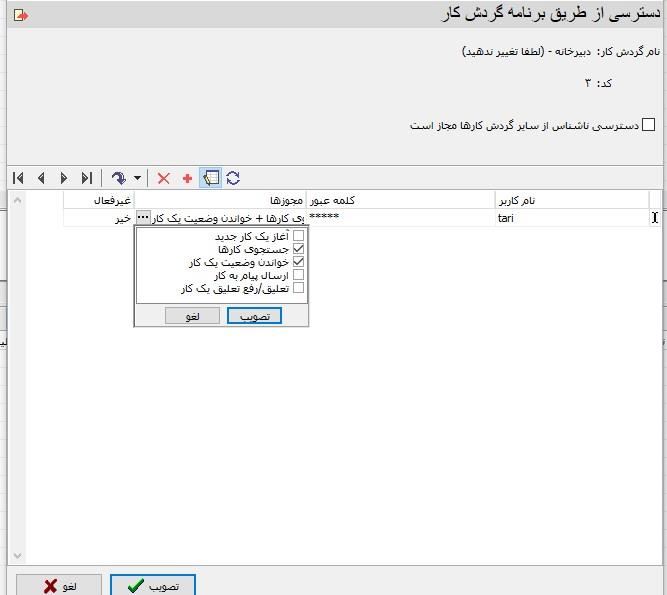Enable ارسال پیام به کار permission
This screenshot has width=667, height=595.
(x=298, y=275)
